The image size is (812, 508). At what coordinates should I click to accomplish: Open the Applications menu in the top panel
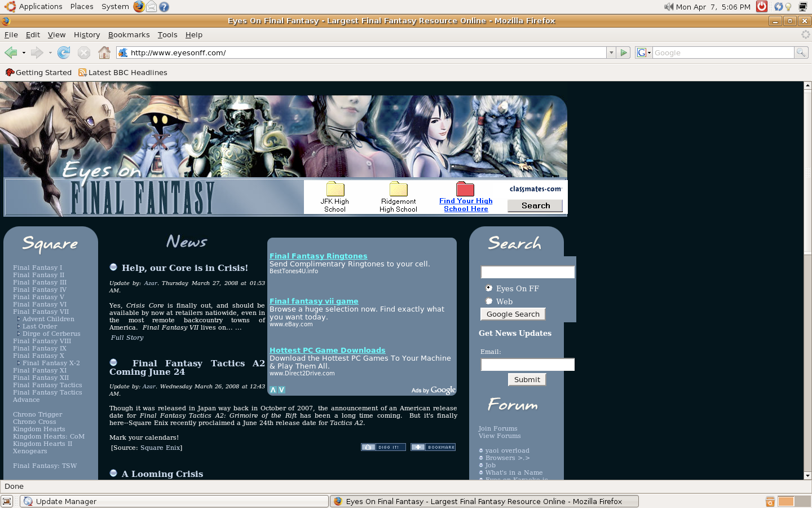click(x=41, y=7)
